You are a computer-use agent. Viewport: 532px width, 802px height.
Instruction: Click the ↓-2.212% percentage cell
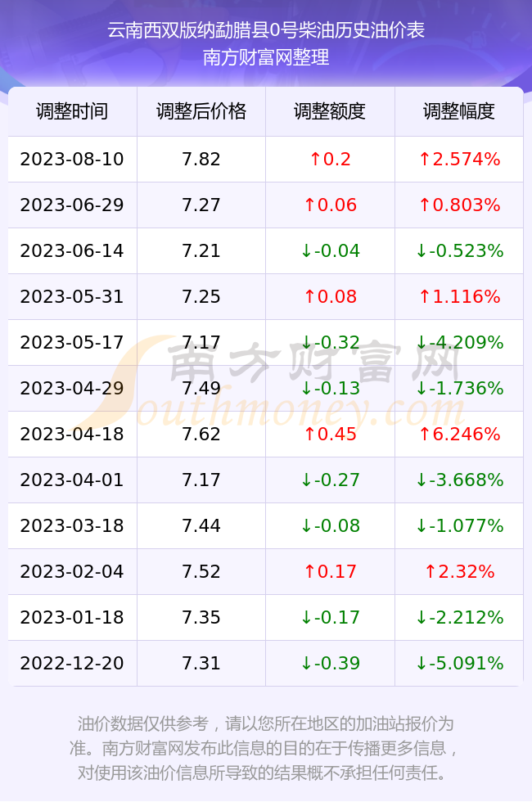coord(459,617)
